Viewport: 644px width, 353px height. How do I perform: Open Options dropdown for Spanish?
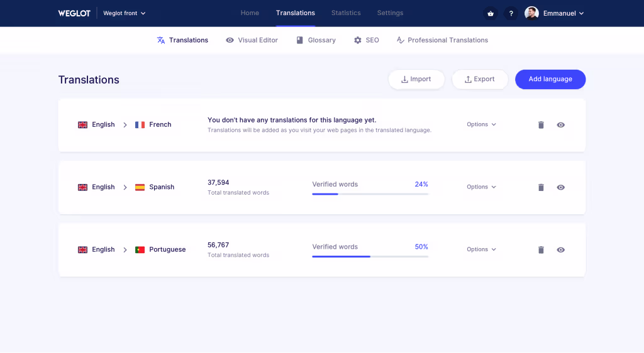(x=481, y=187)
